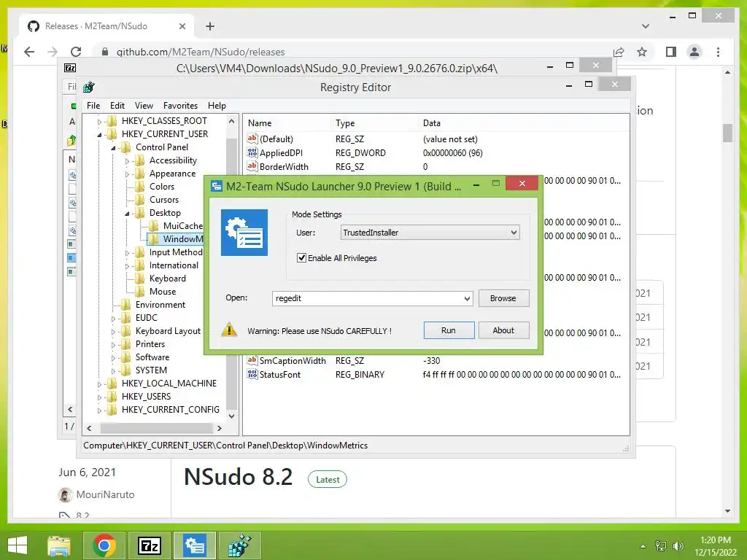The width and height of the screenshot is (747, 560).
Task: Open the View menu in Registry Editor
Action: (x=144, y=106)
